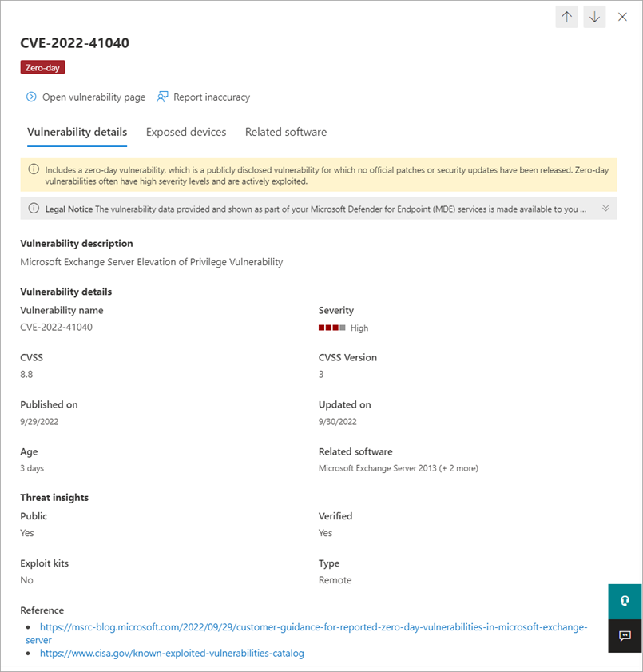Select the Vulnerability details tab
This screenshot has width=643, height=672.
click(x=77, y=132)
